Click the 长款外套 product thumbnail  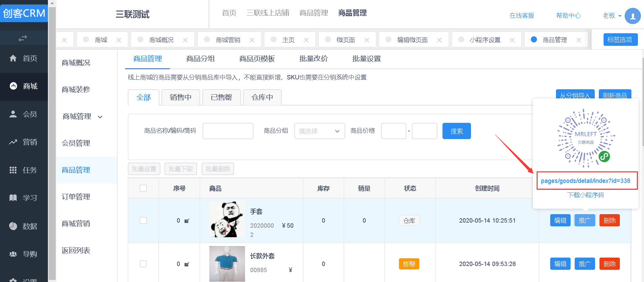(227, 264)
